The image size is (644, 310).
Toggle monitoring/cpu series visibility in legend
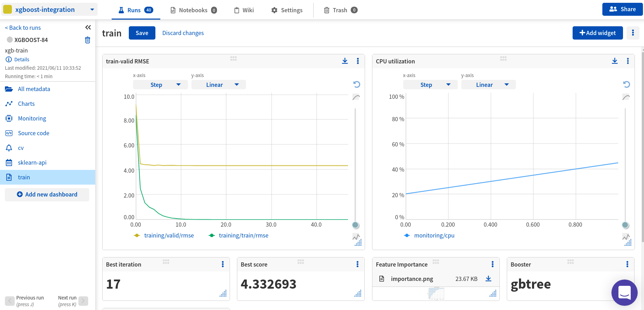coord(434,235)
